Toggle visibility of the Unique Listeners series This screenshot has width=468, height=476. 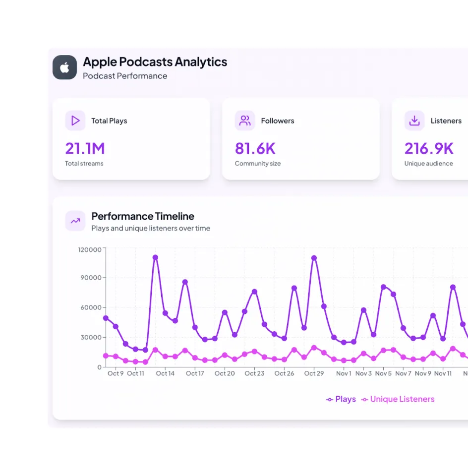coord(398,399)
